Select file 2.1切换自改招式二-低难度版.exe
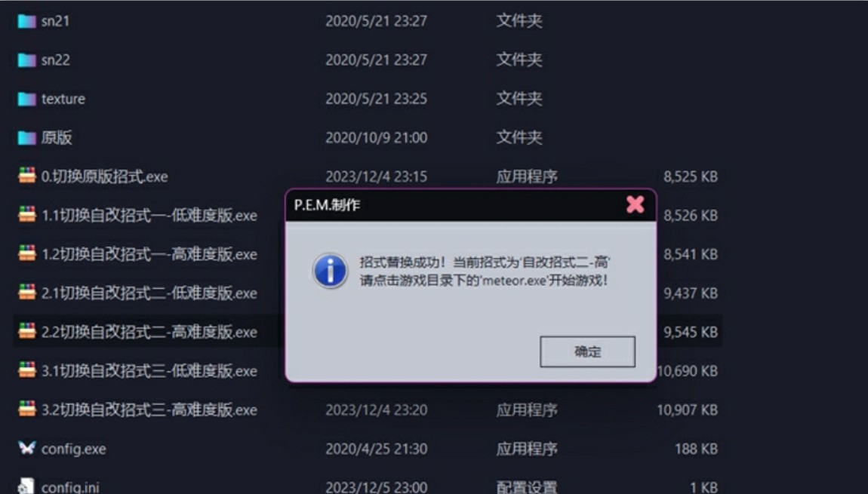Viewport: 868px width, 494px height. tap(149, 293)
